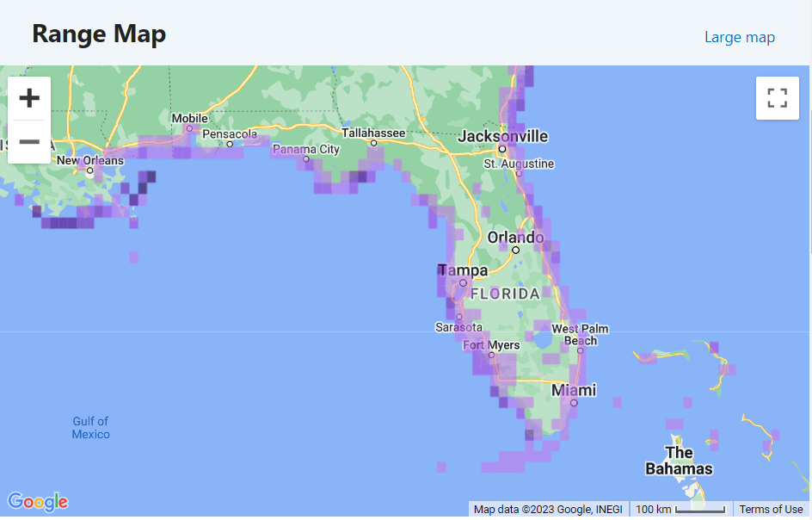Click the Tallahassee city label
Screen dimensions: 812x520
(373, 133)
